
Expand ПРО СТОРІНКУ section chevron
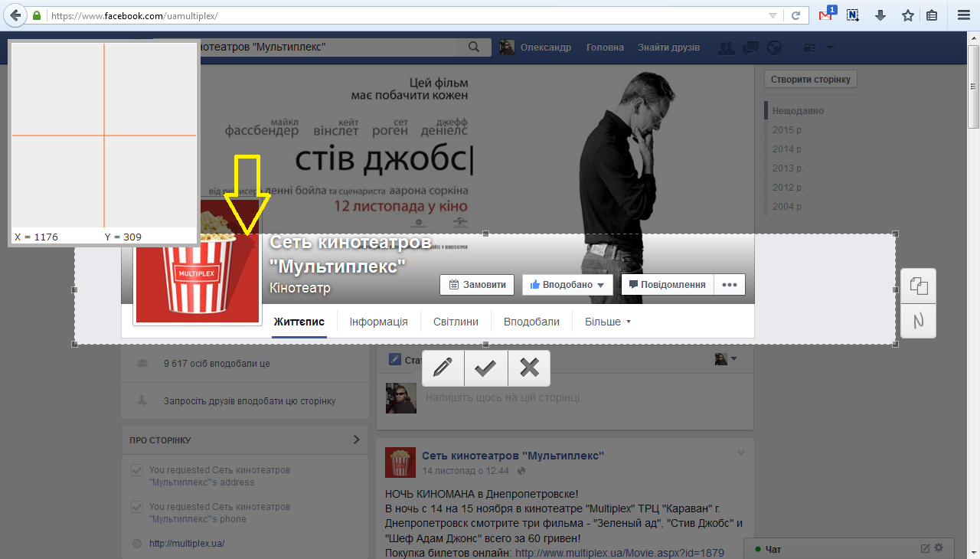pyautogui.click(x=356, y=440)
